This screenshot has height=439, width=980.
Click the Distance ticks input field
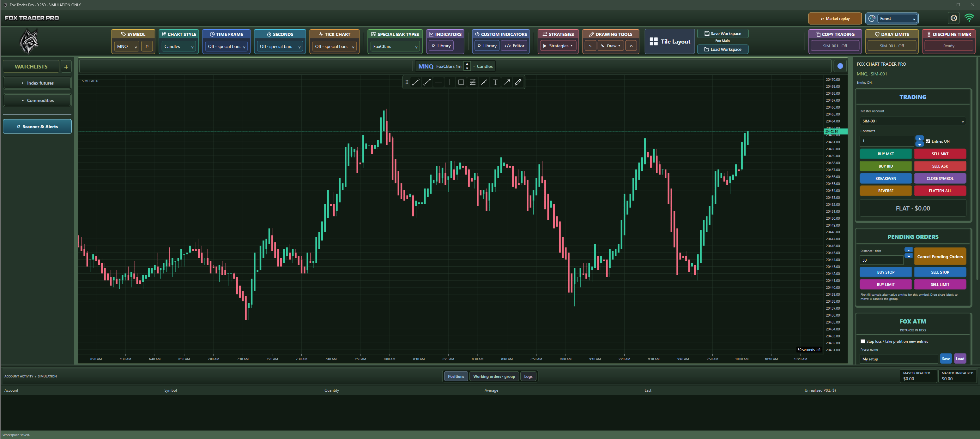tap(881, 260)
